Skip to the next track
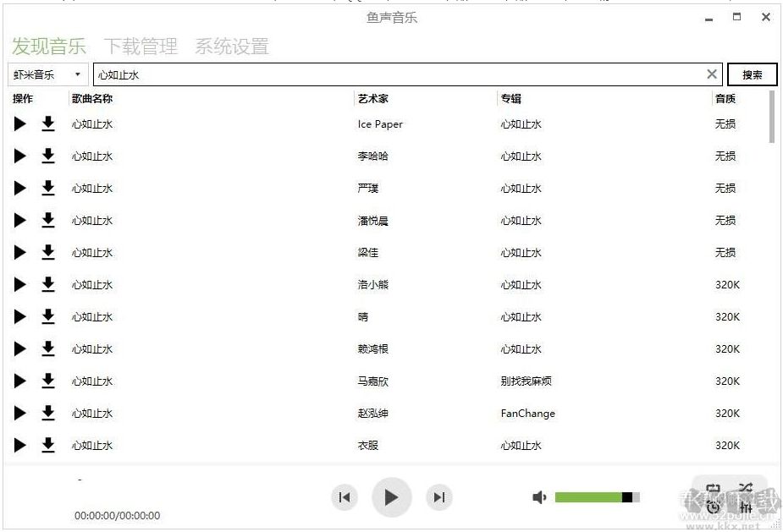The height and width of the screenshot is (532, 783). pos(438,497)
